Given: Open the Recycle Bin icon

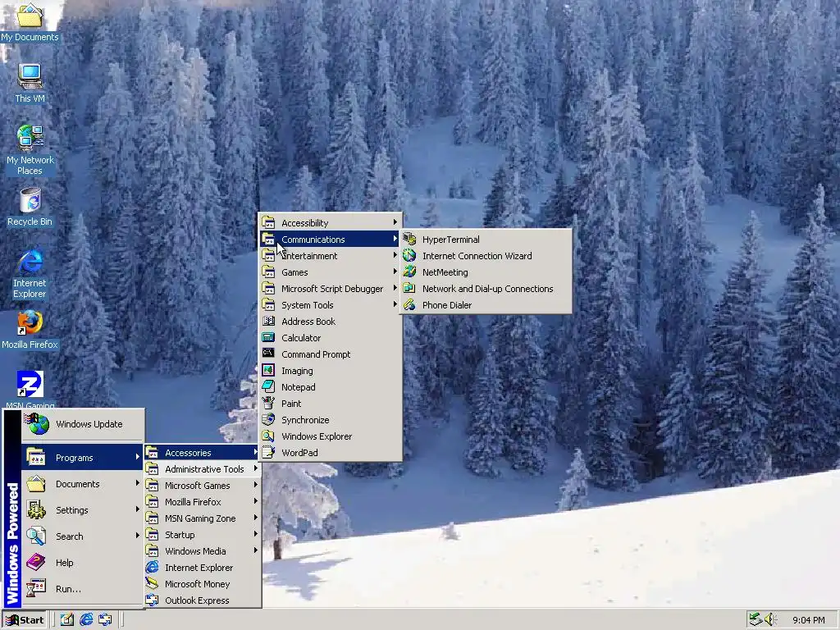Looking at the screenshot, I should [30, 207].
